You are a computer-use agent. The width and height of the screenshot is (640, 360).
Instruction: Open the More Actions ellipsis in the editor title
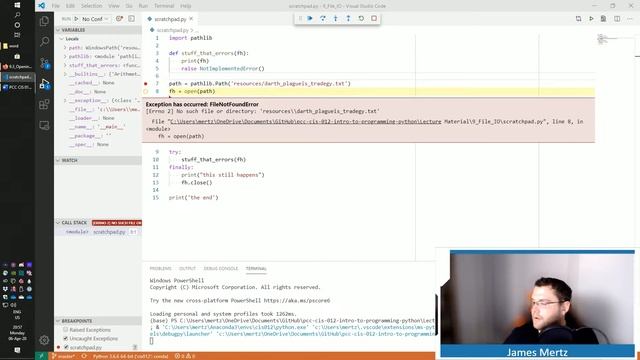[x=630, y=19]
